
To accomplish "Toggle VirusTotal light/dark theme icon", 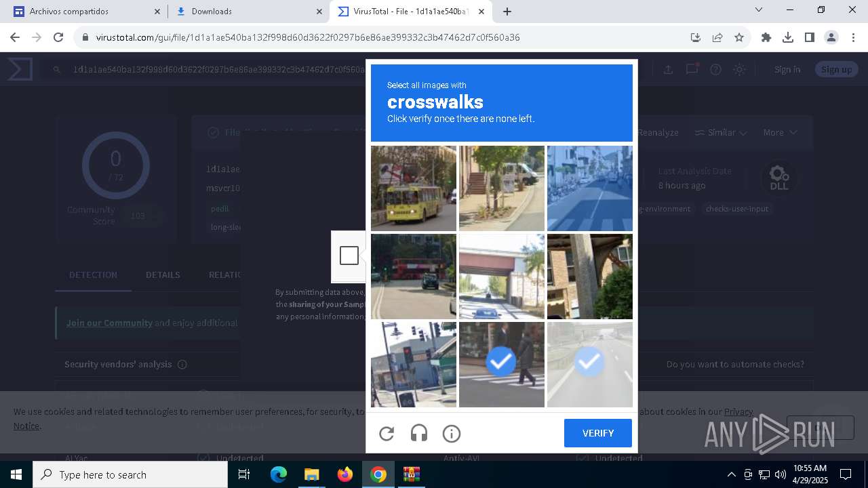I will coord(739,69).
